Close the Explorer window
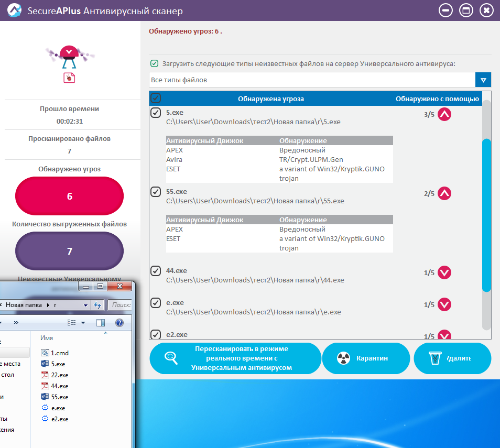Image resolution: width=500 pixels, height=448 pixels. click(x=119, y=286)
